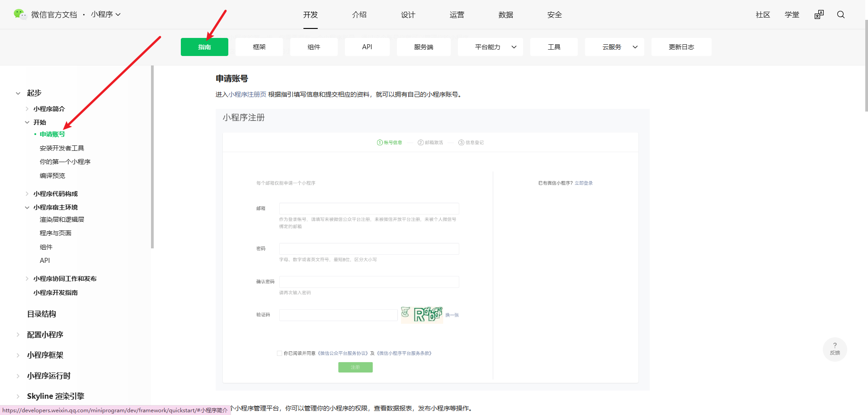Open the 云服务 dropdown
Screen dimensions: 868x415
point(614,47)
